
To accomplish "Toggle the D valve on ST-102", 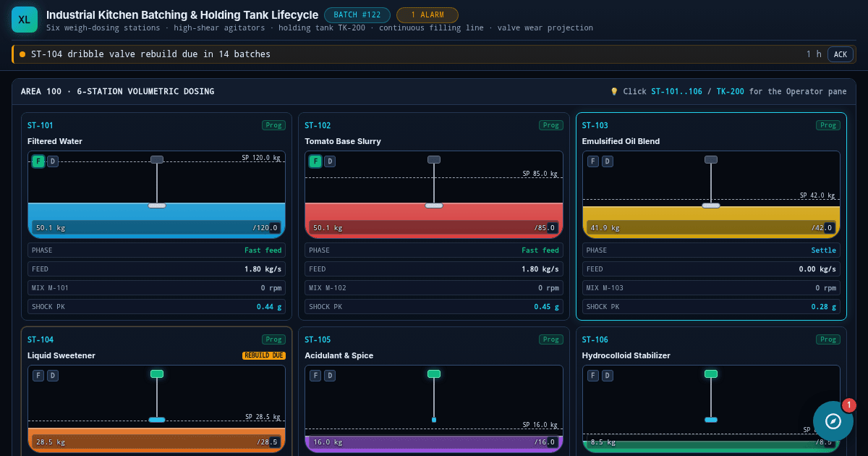I will [x=330, y=161].
